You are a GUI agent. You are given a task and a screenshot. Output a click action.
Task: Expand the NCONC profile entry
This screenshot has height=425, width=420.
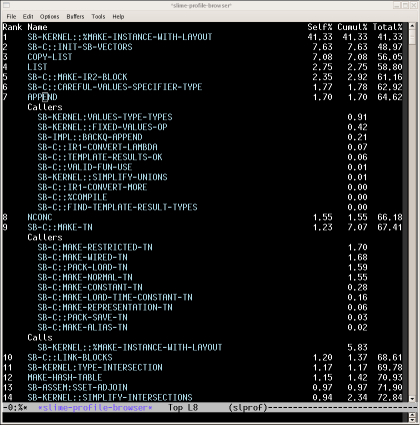40,217
